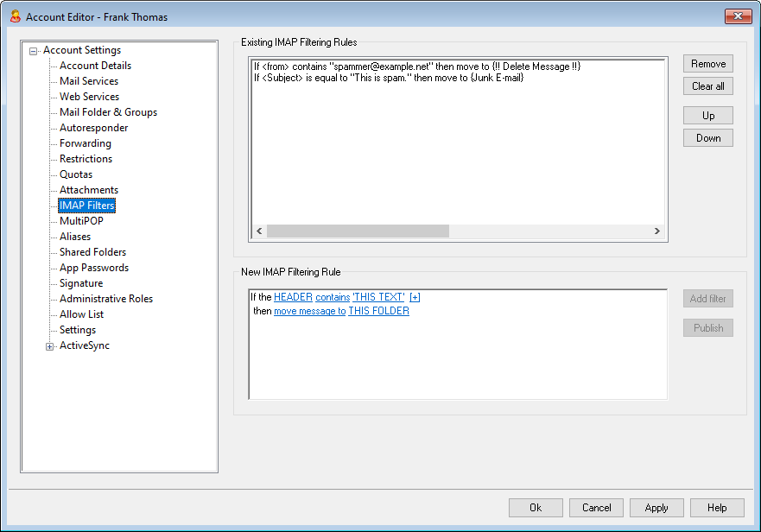761x532 pixels.
Task: Click the [+] add condition link
Action: point(415,297)
